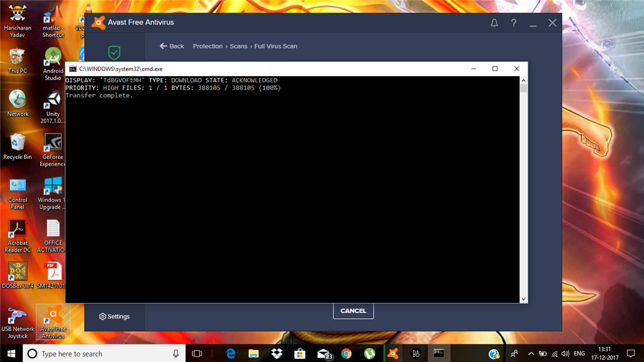Maximize the cmd.exe window

click(495, 69)
